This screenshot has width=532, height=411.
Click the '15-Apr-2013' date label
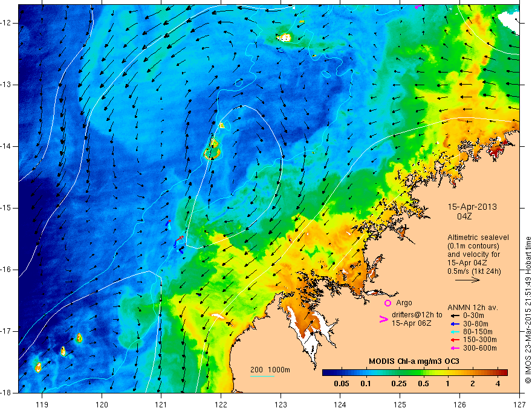(x=472, y=207)
